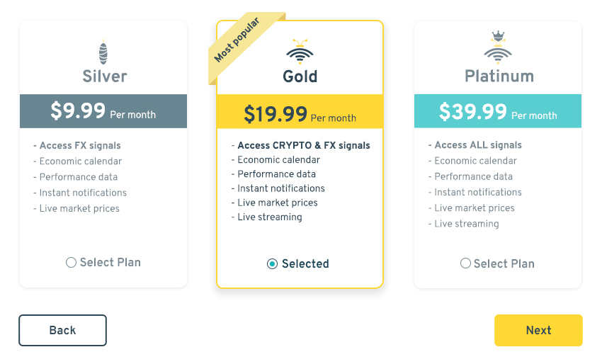Screen dimensions: 602x364
Task: Click the Silver $9.99 price banner
Action: [103, 112]
